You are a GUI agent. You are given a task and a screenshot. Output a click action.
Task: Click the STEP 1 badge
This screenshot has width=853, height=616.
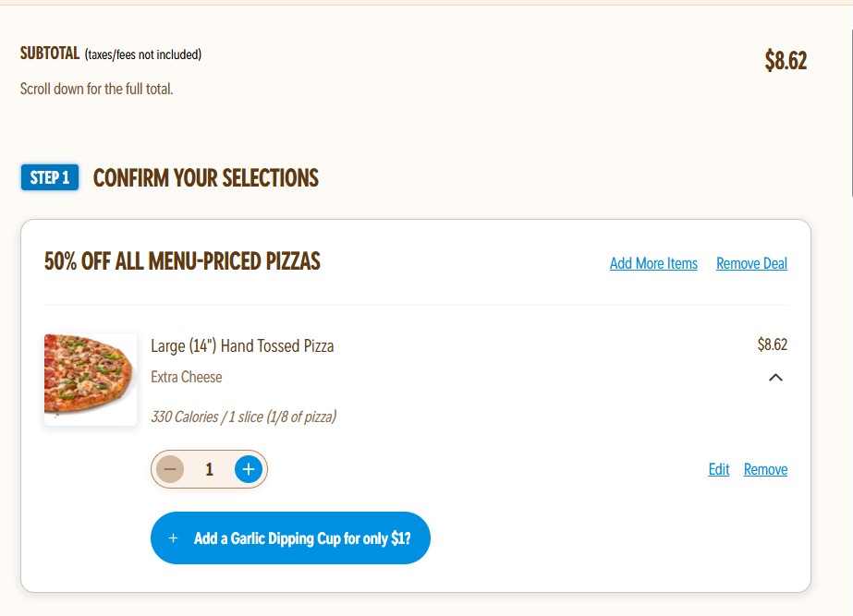tap(50, 177)
